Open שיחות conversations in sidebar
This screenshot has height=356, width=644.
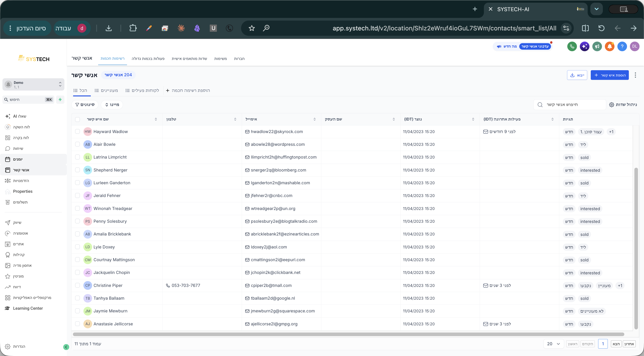(18, 148)
